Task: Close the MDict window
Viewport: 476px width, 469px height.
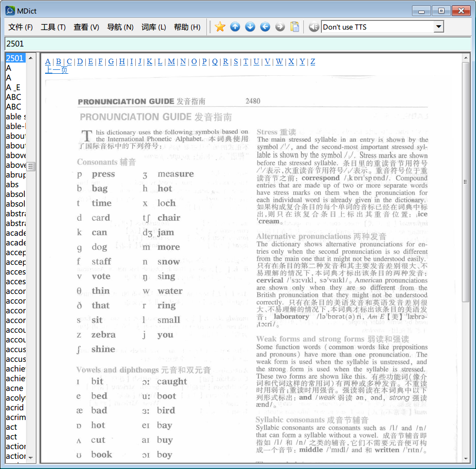Action: pos(461,11)
